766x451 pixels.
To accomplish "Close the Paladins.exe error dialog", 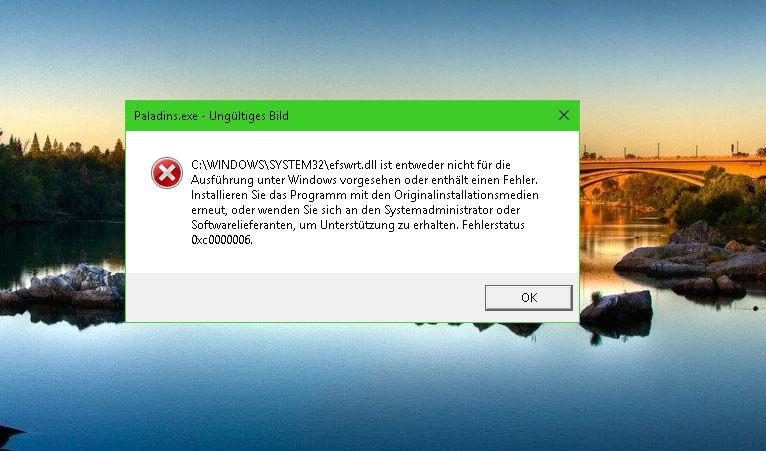I will (564, 115).
